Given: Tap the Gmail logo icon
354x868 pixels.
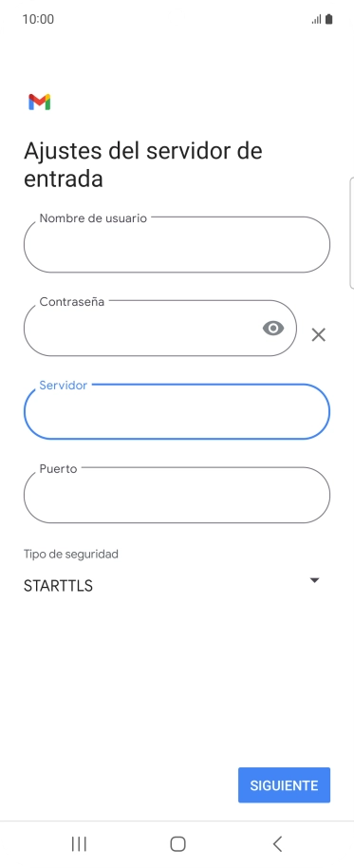Looking at the screenshot, I should point(39,103).
